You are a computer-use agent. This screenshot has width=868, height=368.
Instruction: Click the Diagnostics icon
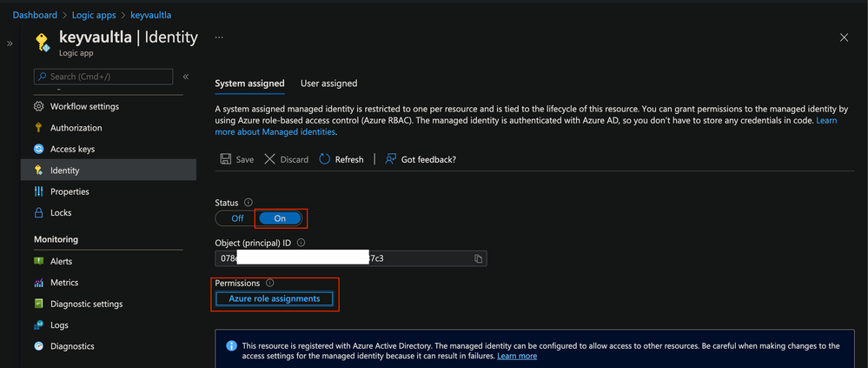[x=39, y=346]
